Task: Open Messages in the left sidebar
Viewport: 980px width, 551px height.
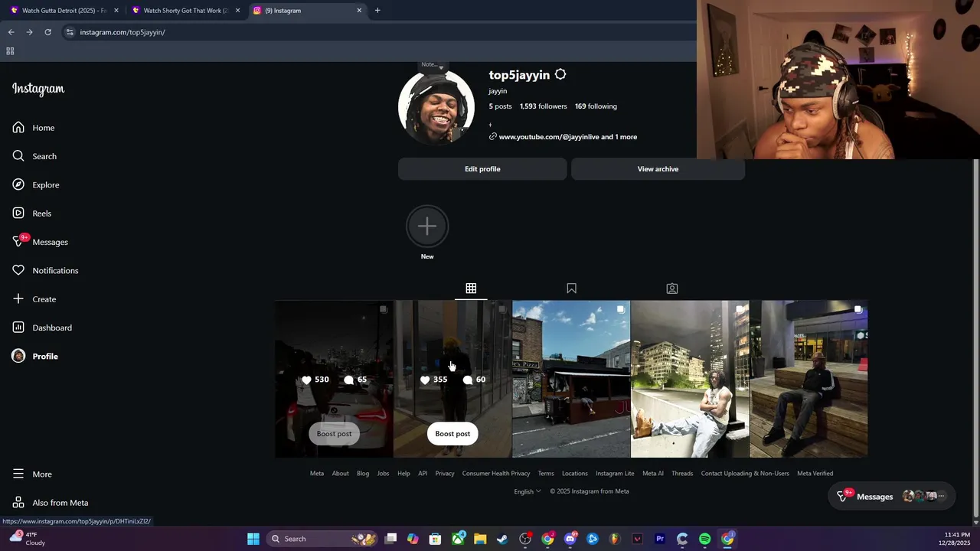Action: 40,242
